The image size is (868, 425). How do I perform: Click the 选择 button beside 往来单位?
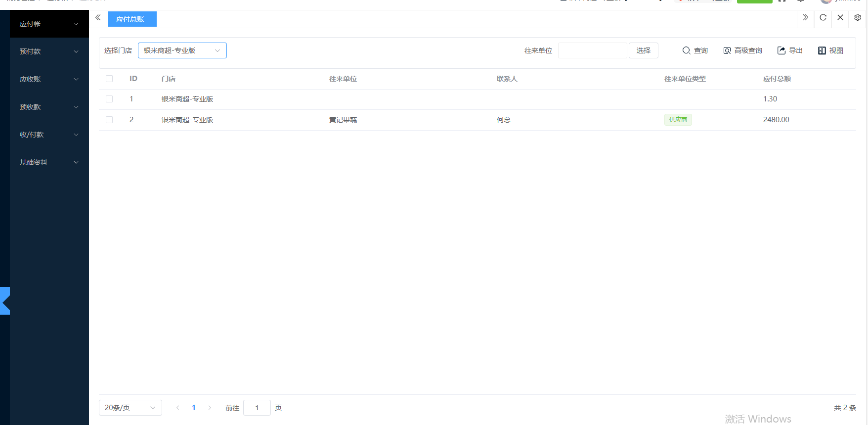click(x=643, y=50)
